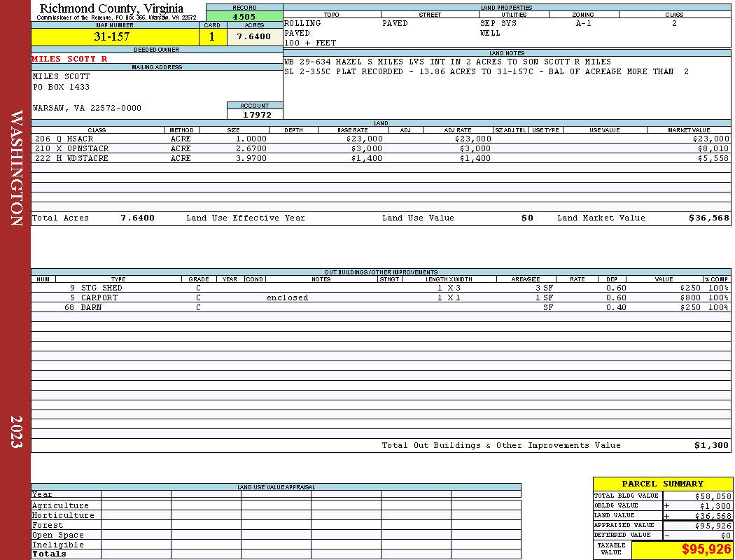Click Open Space row label
The image size is (735, 560).
[x=57, y=535]
